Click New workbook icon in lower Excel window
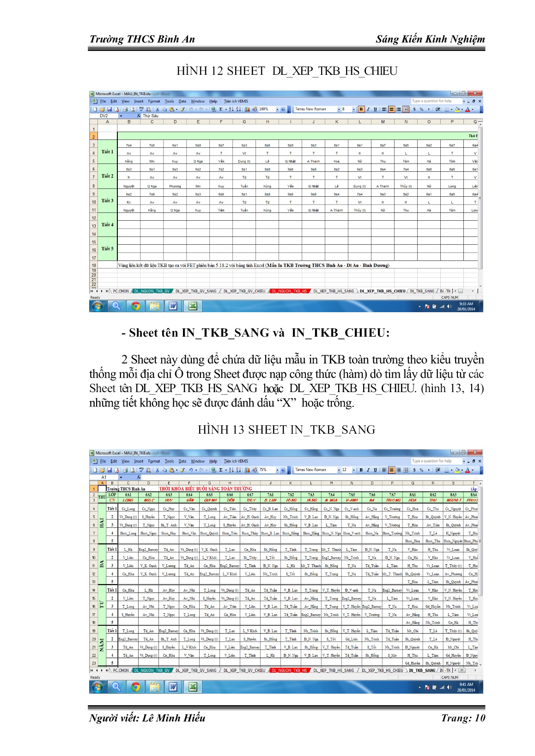Screen dimensions: 535x756 95,470
